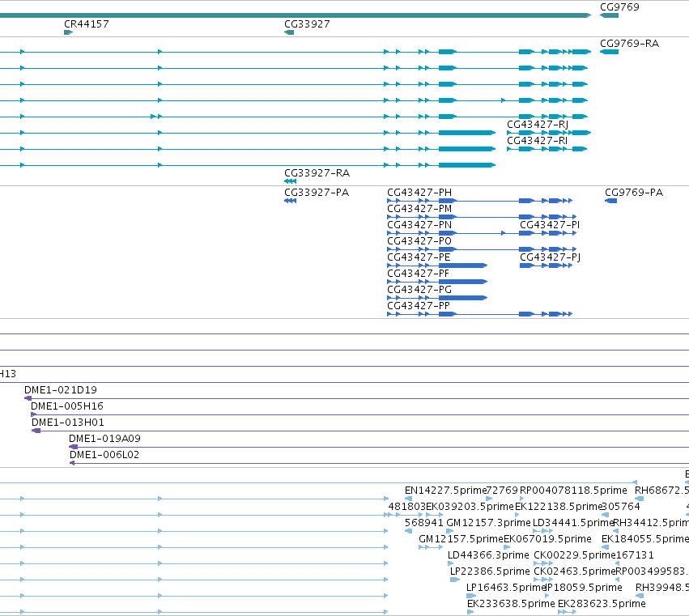Select the CG33927 gene label
Image resolution: width=689 pixels, height=616 pixels.
click(x=307, y=24)
